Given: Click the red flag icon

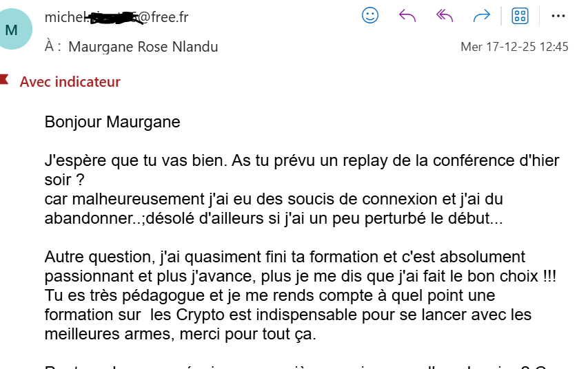Looking at the screenshot, I should pyautogui.click(x=4, y=81).
